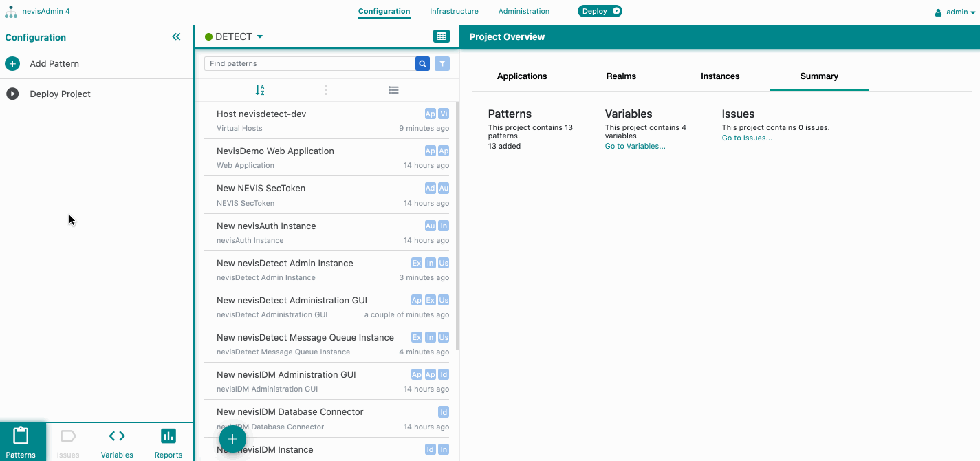The image size is (980, 461).
Task: Open the pattern filter funnel icon
Action: coord(442,63)
